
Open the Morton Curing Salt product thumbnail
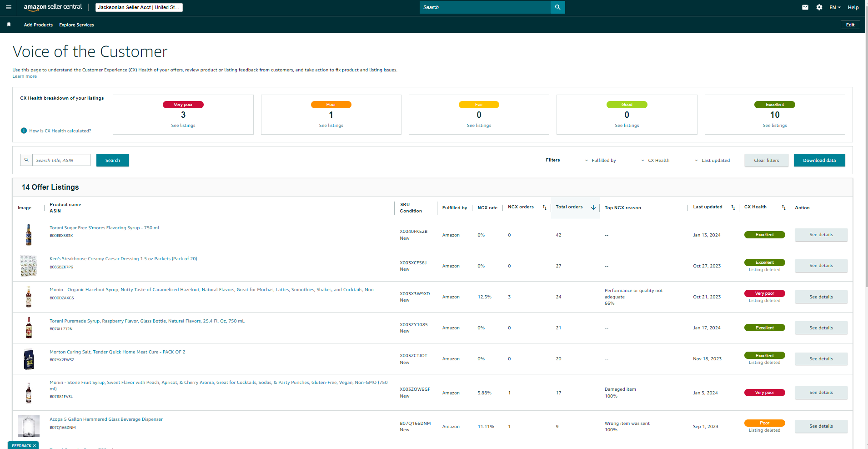coord(29,359)
